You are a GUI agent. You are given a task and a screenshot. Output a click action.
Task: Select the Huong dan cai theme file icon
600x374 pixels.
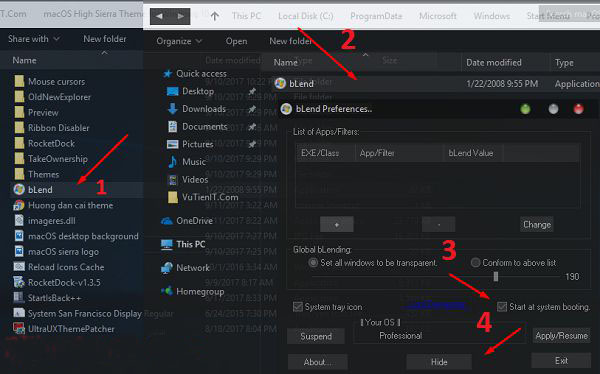(x=19, y=205)
